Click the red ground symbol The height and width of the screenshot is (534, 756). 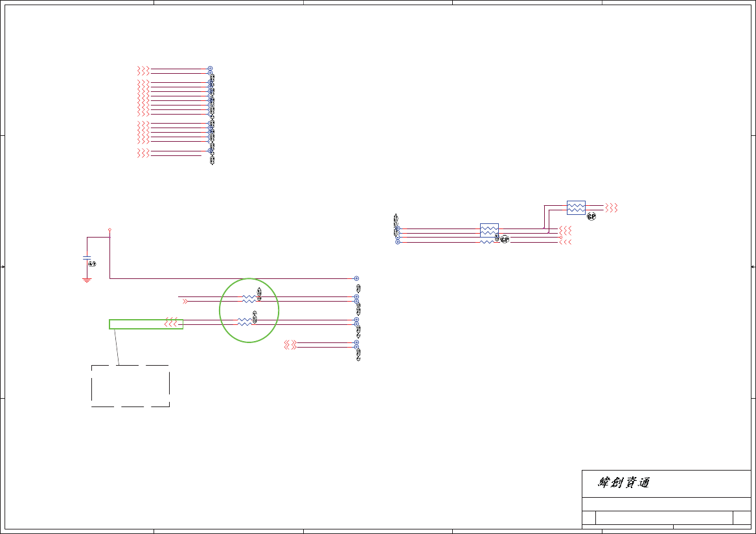click(87, 280)
